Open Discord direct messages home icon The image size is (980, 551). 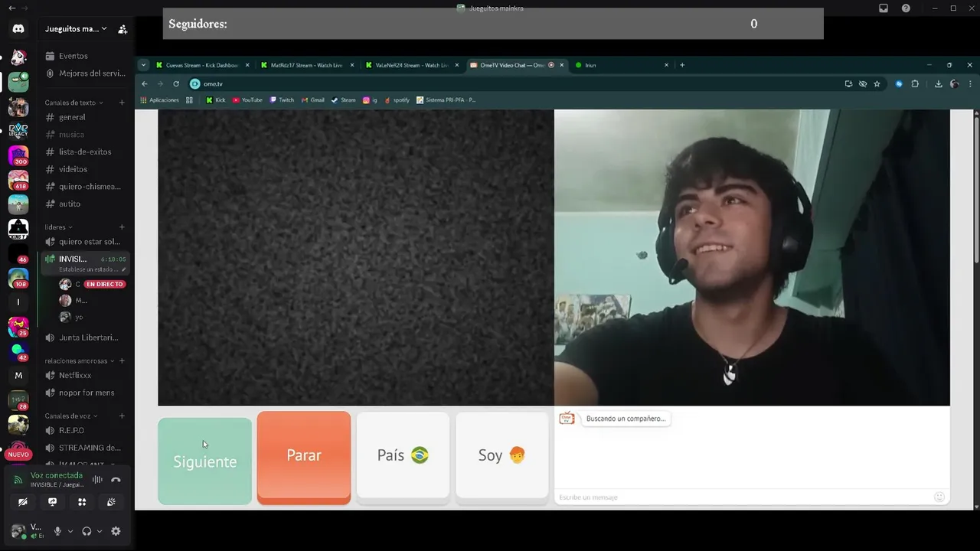(18, 29)
